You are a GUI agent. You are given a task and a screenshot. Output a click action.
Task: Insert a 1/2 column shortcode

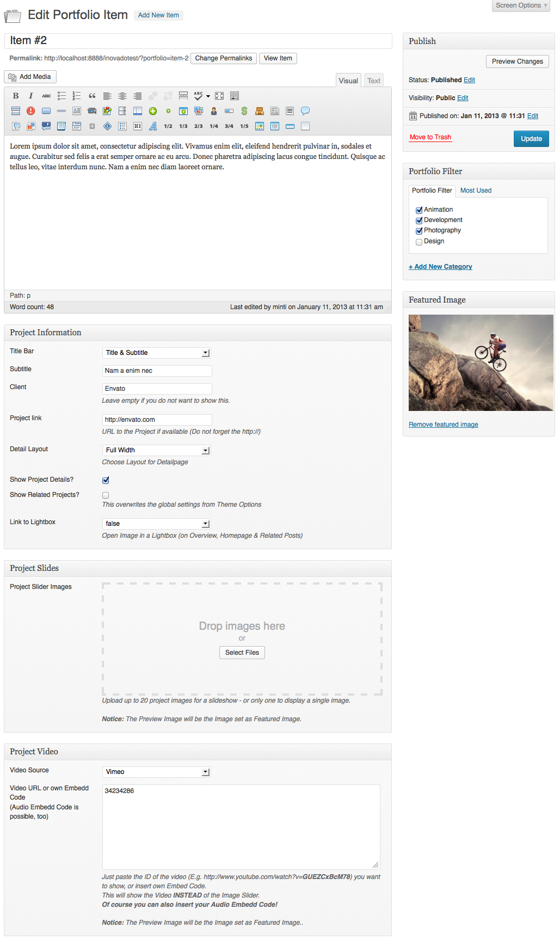[x=168, y=126]
